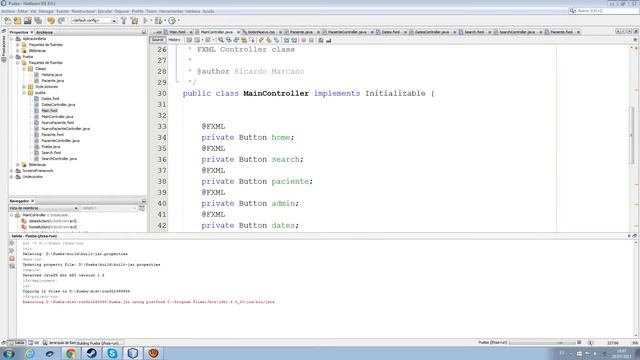The image size is (640, 360).
Task: Switch to the SearchController.java editor tab
Action: pyautogui.click(x=517, y=32)
